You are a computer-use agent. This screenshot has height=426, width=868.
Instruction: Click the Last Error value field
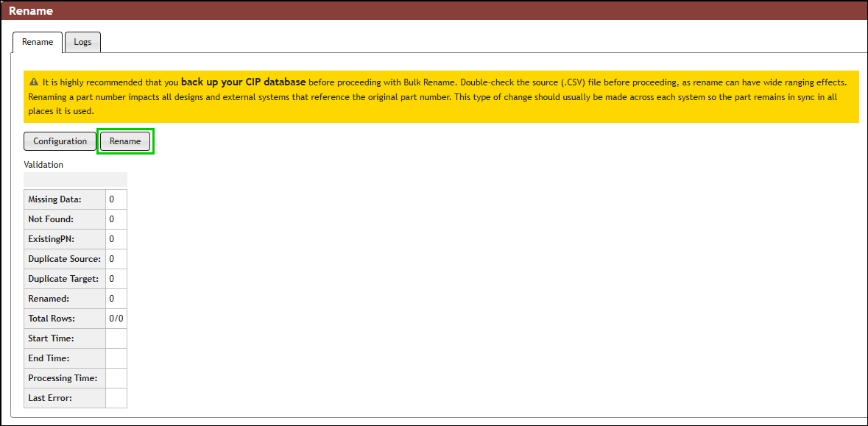(x=116, y=397)
